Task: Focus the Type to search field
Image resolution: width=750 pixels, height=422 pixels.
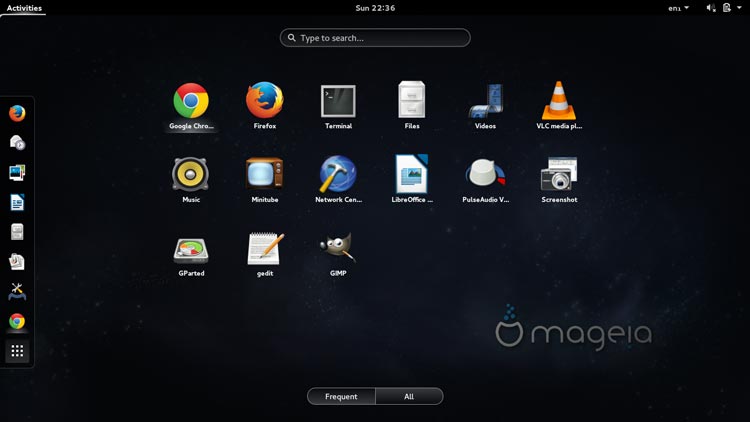Action: pos(375,38)
